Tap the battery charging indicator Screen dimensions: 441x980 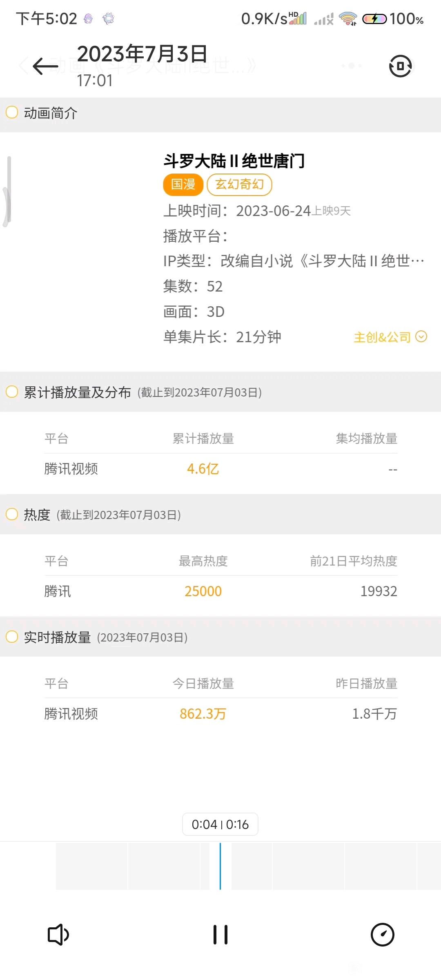[x=374, y=19]
